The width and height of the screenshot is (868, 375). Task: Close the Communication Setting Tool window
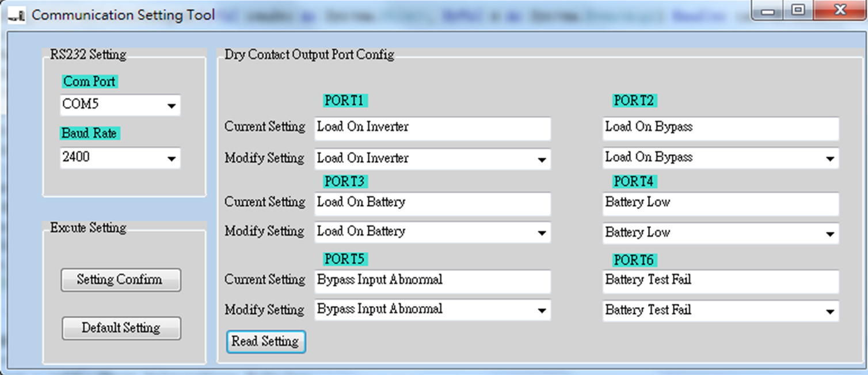tap(840, 11)
